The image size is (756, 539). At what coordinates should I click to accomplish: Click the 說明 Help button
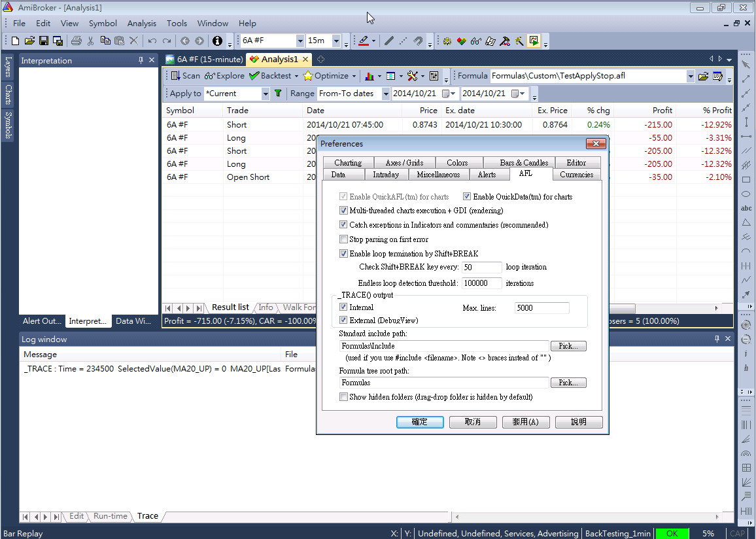(x=579, y=422)
